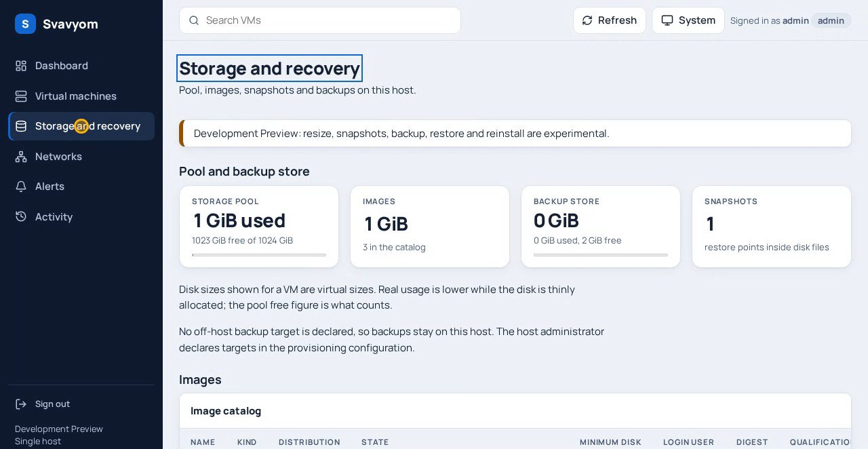
Task: Click the DIGEST column header
Action: coord(752,442)
